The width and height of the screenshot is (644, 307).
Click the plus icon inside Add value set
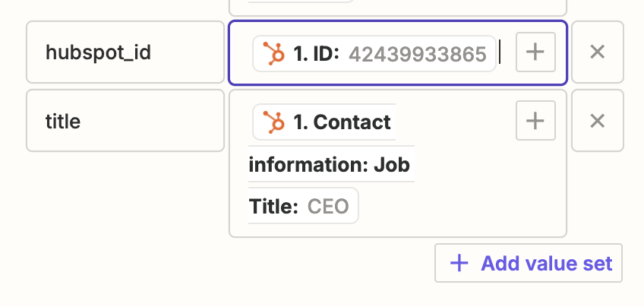tap(459, 263)
